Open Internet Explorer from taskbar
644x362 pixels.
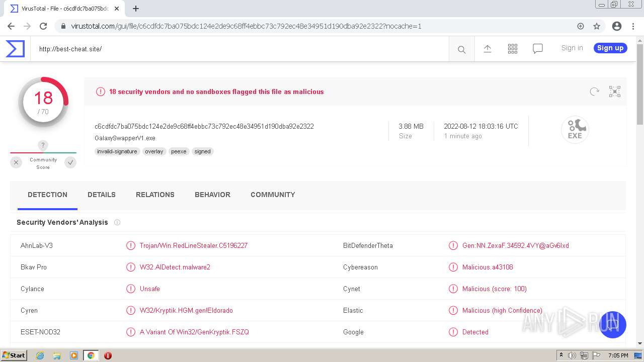[40, 355]
